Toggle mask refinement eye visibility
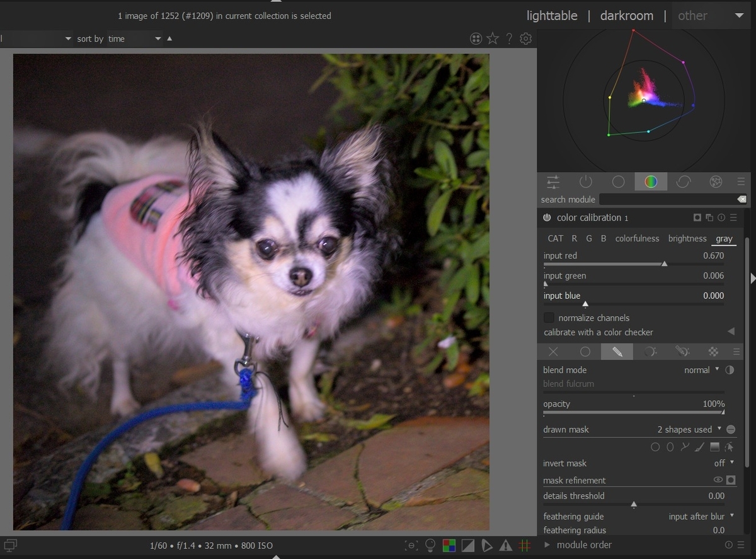Image resolution: width=756 pixels, height=559 pixels. [x=718, y=480]
